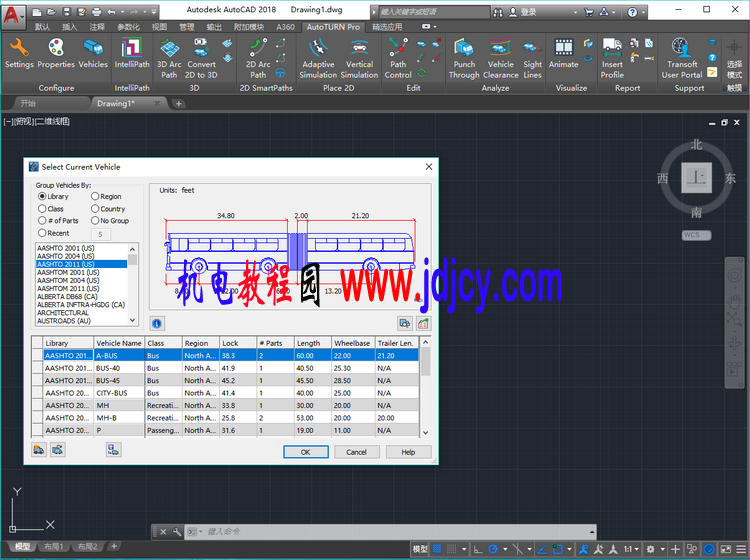The image size is (750, 560).
Task: Switch to the A360 ribbon tab
Action: [x=285, y=27]
